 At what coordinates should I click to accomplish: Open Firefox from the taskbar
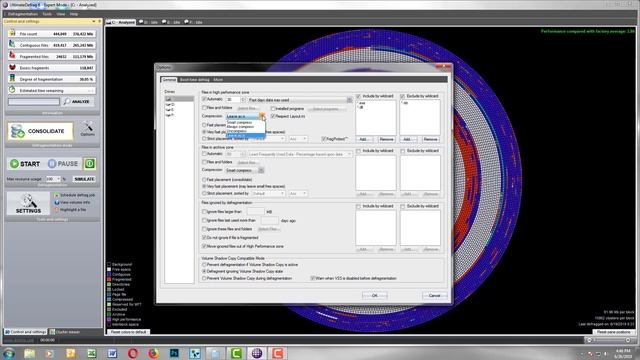click(x=153, y=353)
